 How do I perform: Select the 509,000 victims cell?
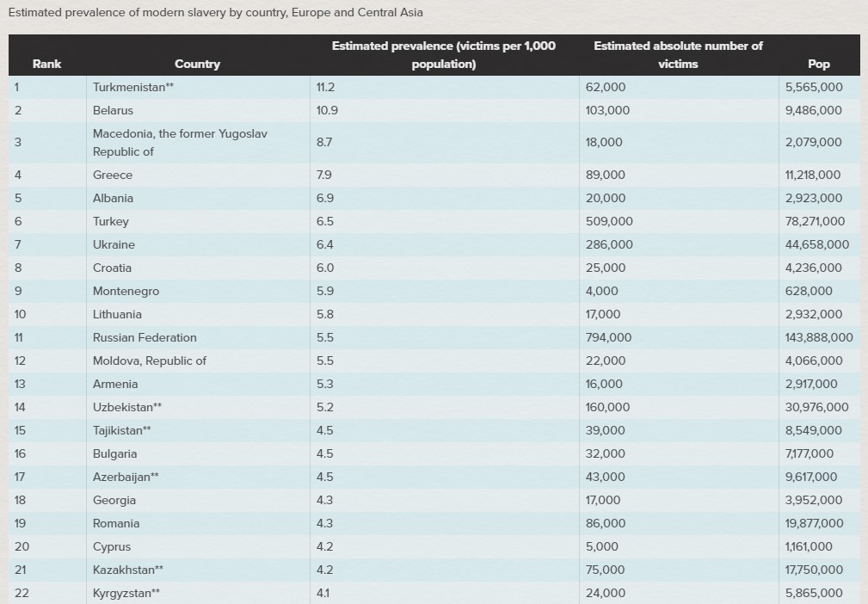click(x=609, y=221)
